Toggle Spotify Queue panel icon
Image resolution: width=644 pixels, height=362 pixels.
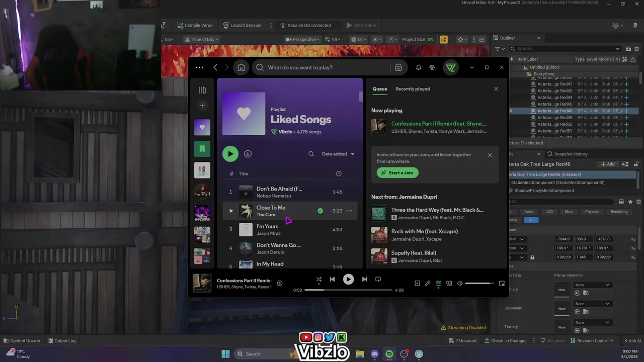438,283
